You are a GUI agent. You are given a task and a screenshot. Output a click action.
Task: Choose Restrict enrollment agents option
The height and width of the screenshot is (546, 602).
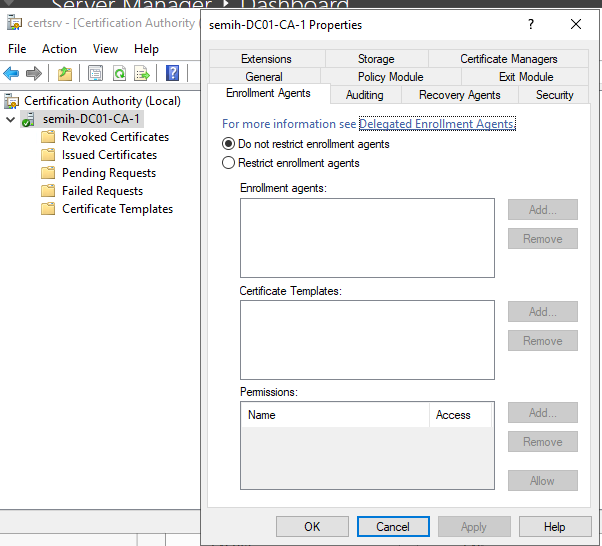coord(229,163)
